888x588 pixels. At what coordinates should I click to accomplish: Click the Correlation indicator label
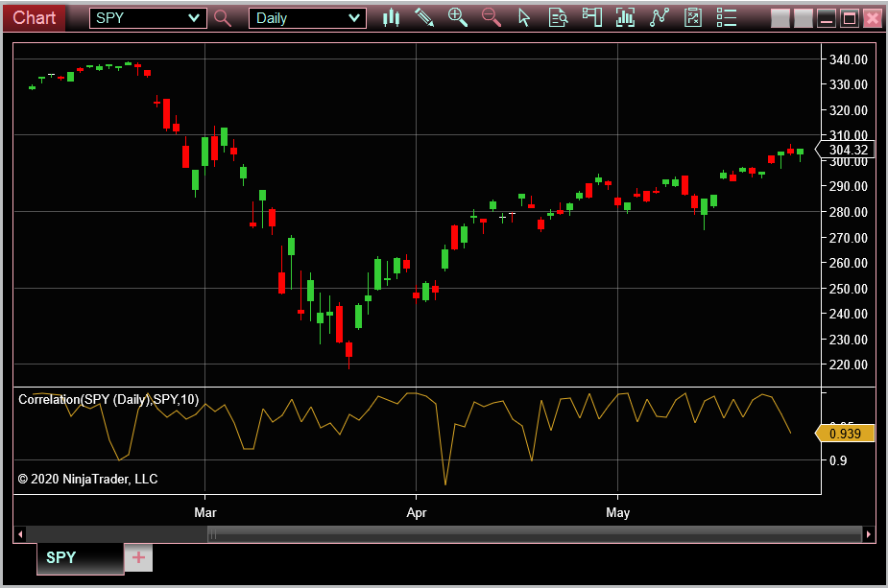click(x=108, y=399)
